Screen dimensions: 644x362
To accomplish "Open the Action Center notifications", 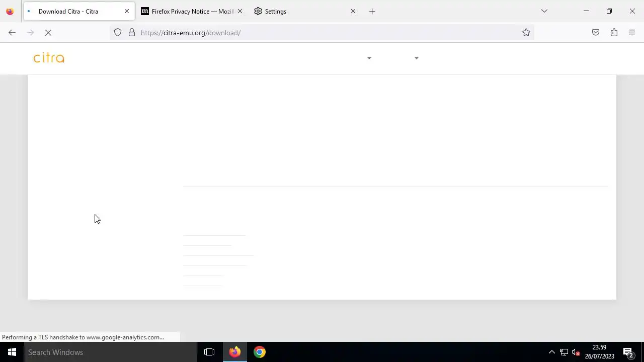I will coord(628,352).
